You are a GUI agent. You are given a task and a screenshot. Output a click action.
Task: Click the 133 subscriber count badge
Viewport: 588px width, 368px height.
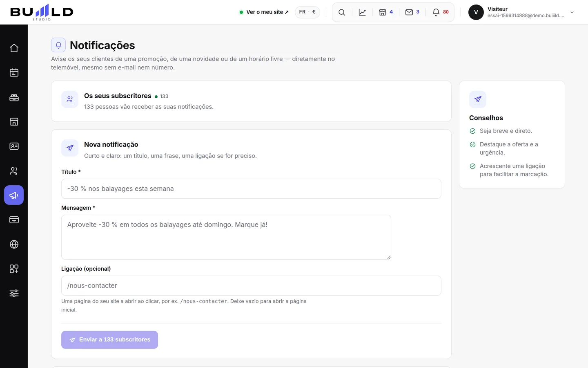click(162, 96)
